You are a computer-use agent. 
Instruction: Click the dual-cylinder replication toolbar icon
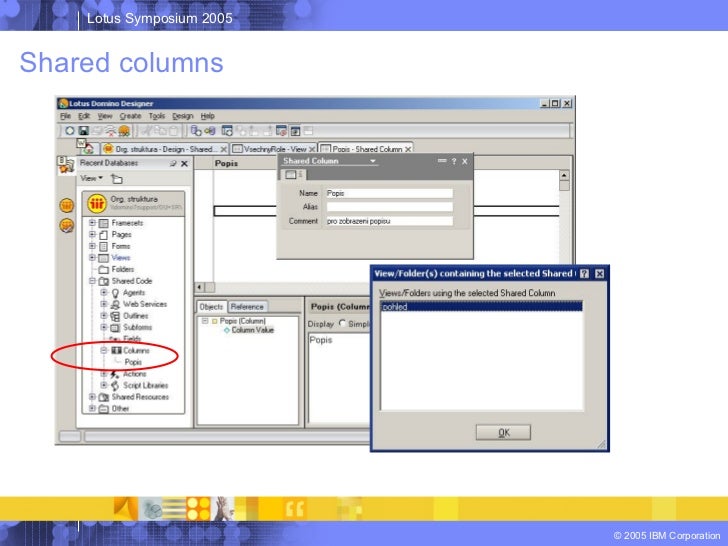(x=210, y=131)
